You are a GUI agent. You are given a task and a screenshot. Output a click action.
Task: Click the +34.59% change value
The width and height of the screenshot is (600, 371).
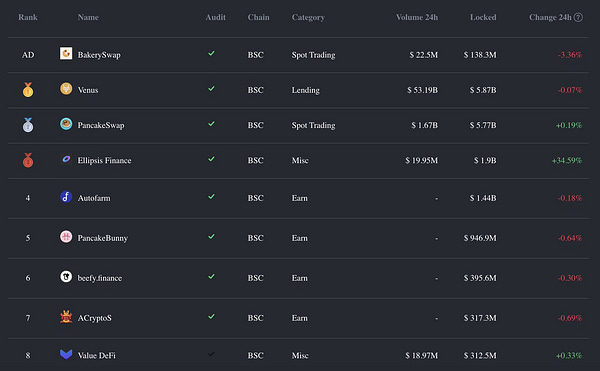point(567,161)
